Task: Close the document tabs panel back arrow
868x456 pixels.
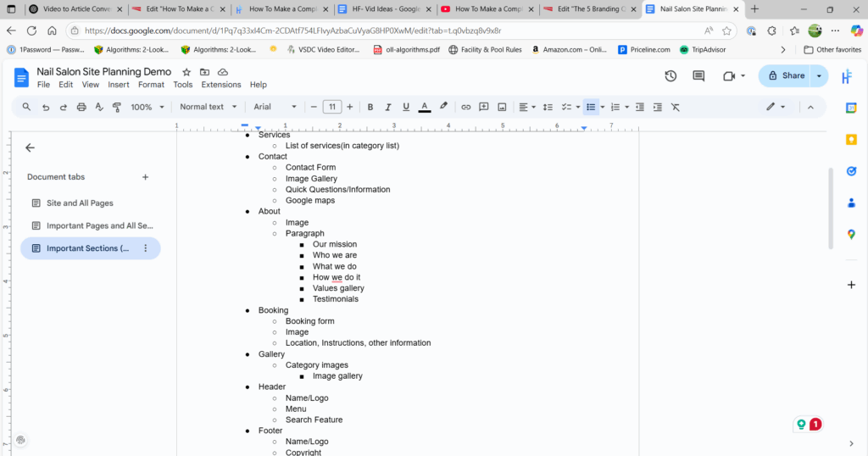Action: tap(30, 147)
